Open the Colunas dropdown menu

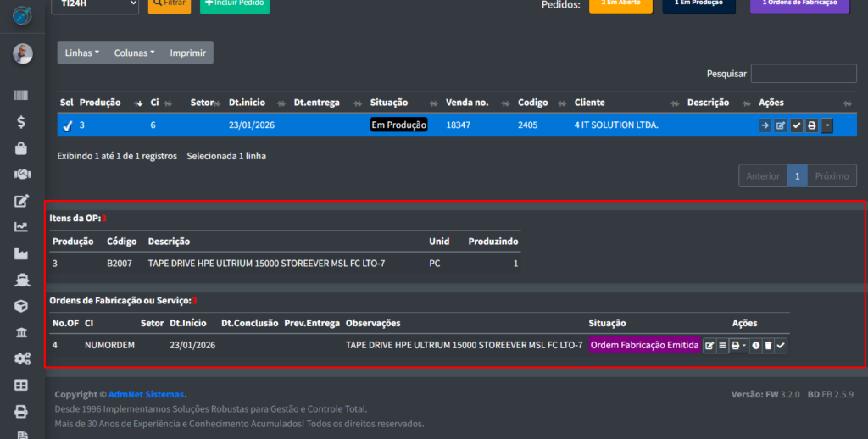click(134, 53)
